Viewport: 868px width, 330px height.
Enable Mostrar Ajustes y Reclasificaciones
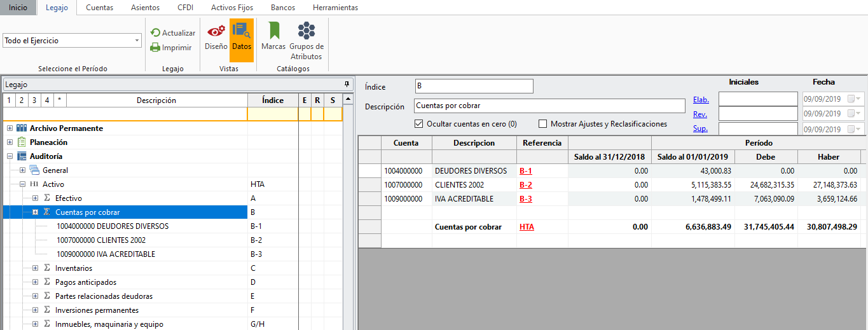coord(543,124)
